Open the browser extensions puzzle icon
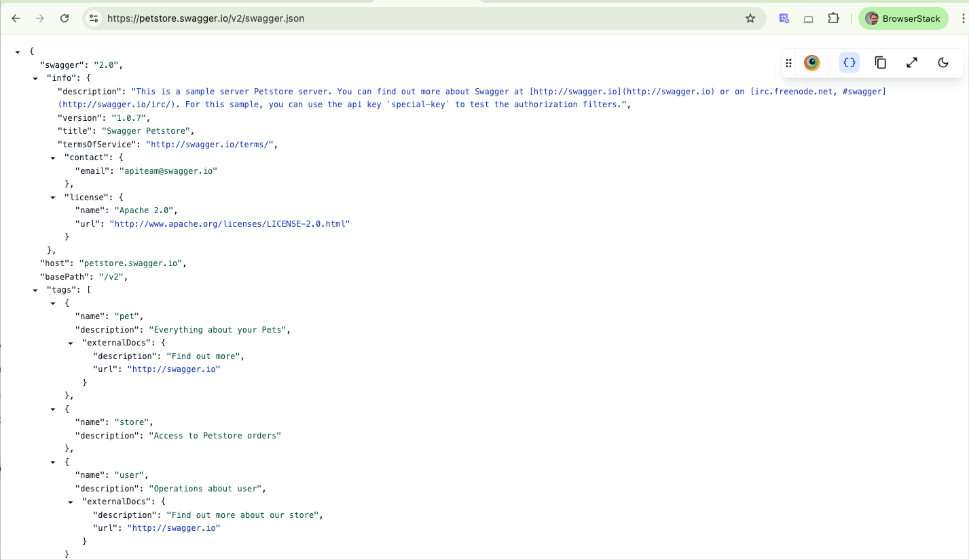969x560 pixels. tap(833, 18)
